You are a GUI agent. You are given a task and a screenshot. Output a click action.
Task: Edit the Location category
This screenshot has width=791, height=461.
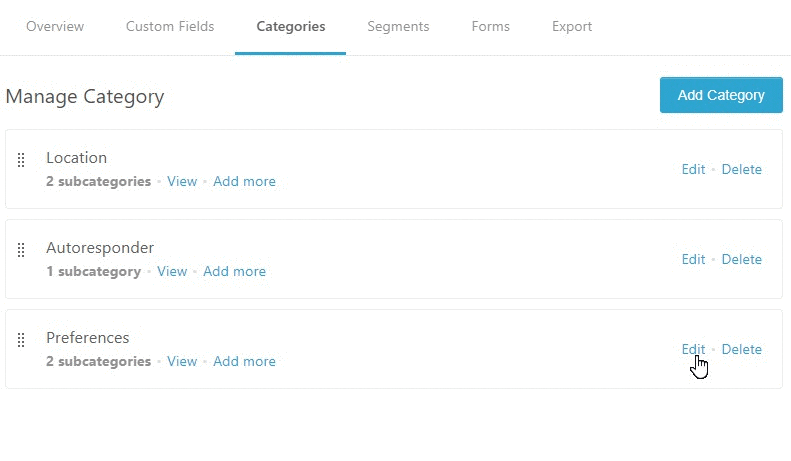693,170
